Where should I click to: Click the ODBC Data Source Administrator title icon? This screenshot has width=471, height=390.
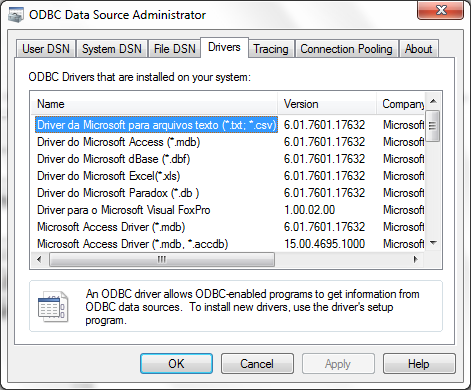click(x=16, y=15)
